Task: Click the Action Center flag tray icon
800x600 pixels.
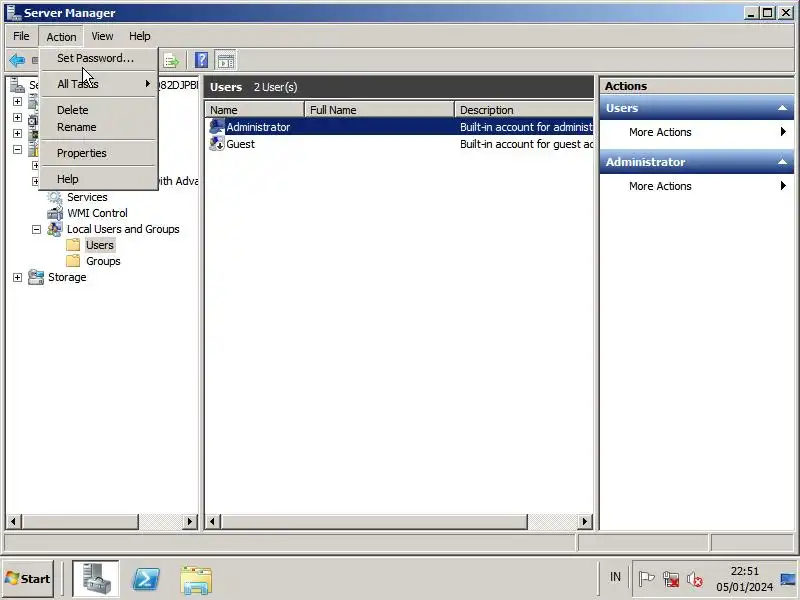Action: coord(646,579)
